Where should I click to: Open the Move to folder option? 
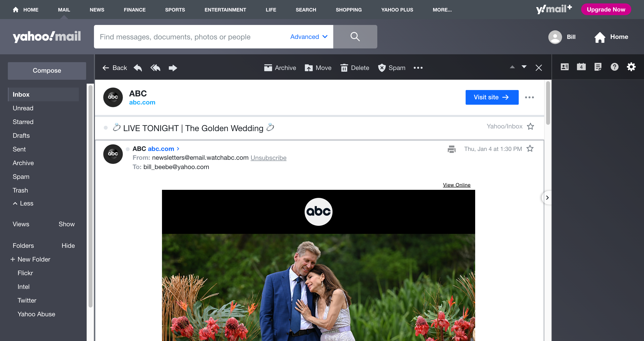point(318,68)
